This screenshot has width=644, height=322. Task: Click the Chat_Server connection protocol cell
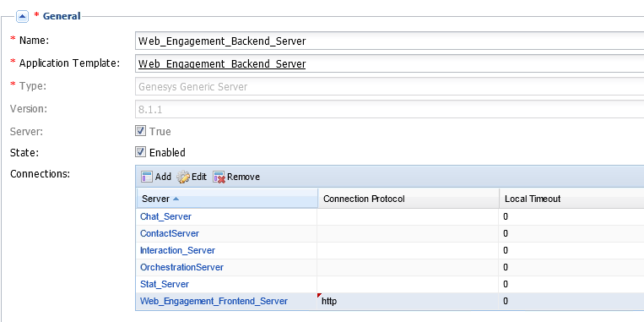[x=408, y=216]
